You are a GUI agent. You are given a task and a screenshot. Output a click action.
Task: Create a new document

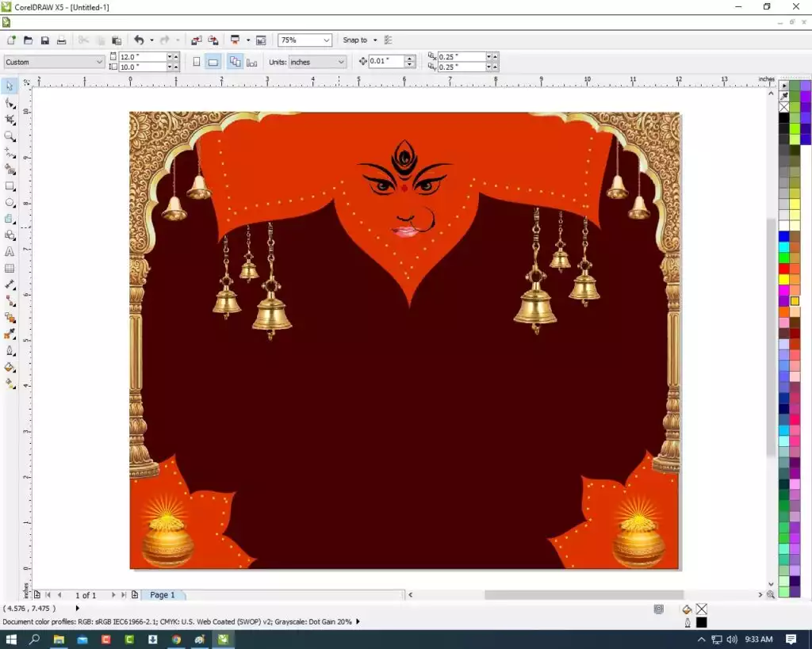click(x=11, y=40)
